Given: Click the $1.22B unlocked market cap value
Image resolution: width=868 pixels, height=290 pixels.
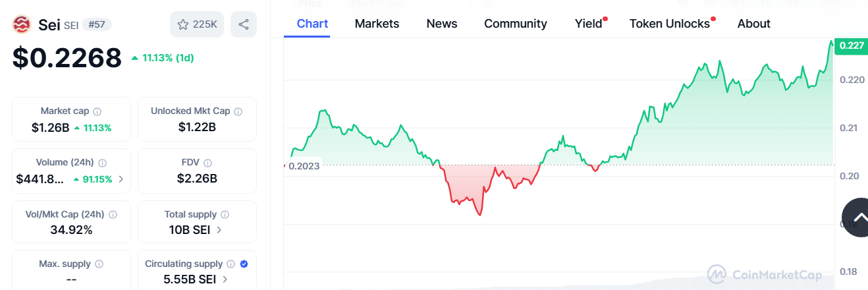Looking at the screenshot, I should click(x=197, y=127).
